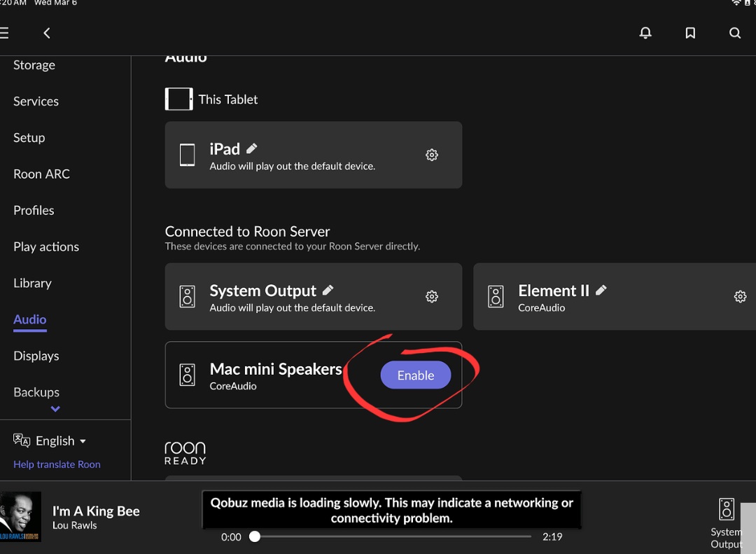Click the Element II speaker icon
Image resolution: width=756 pixels, height=554 pixels.
tap(496, 296)
